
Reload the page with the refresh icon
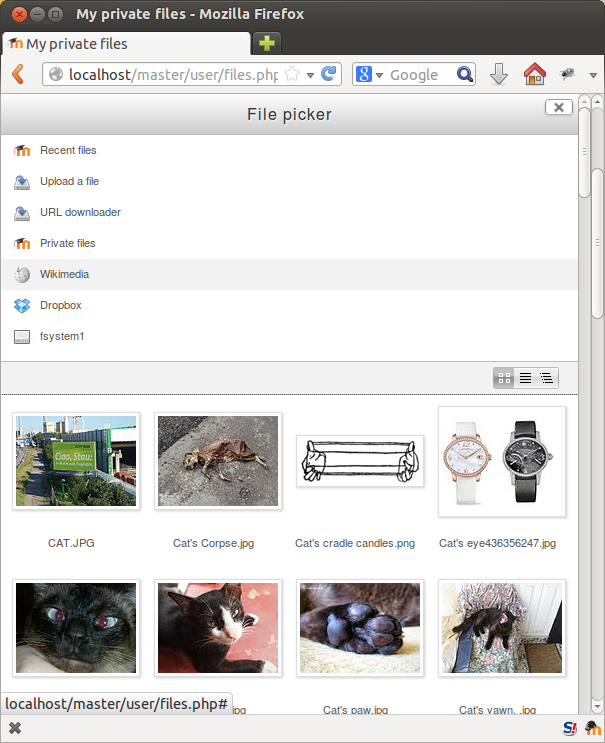[328, 74]
